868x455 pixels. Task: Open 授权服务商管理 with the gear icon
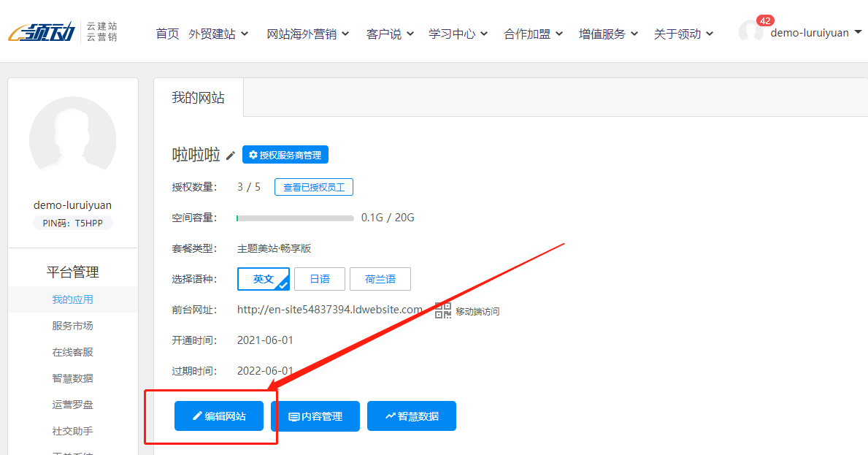(x=285, y=155)
